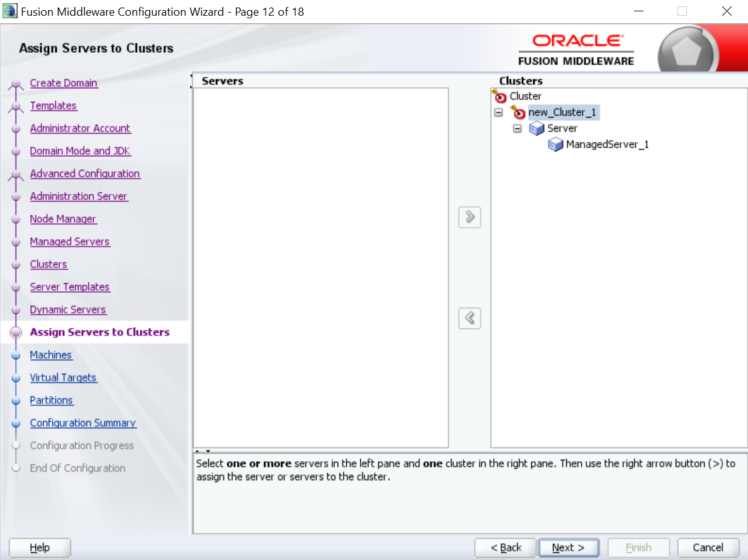Click Assign Servers to Clusters current step
748x560 pixels.
point(99,332)
